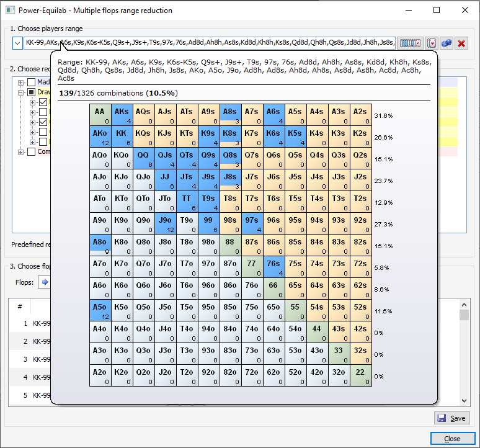This screenshot has height=448, width=480.
Task: Expand the Mad tree node
Action: (x=21, y=83)
